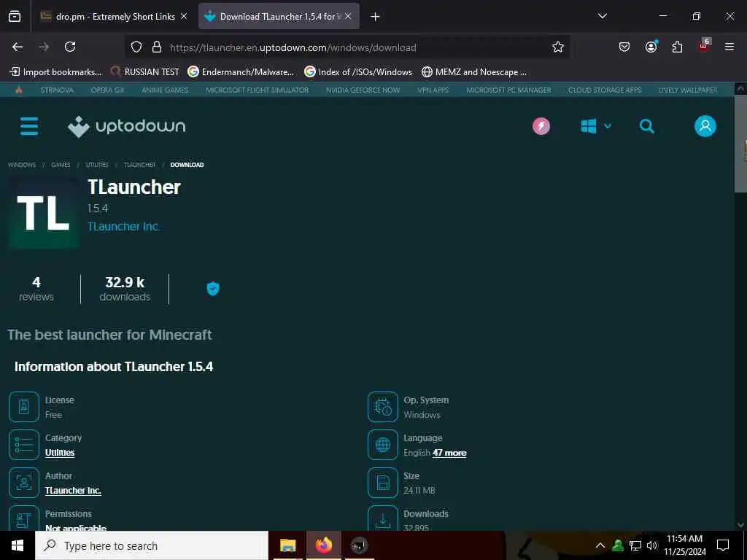Click the flame trending icon in top bar

point(19,90)
